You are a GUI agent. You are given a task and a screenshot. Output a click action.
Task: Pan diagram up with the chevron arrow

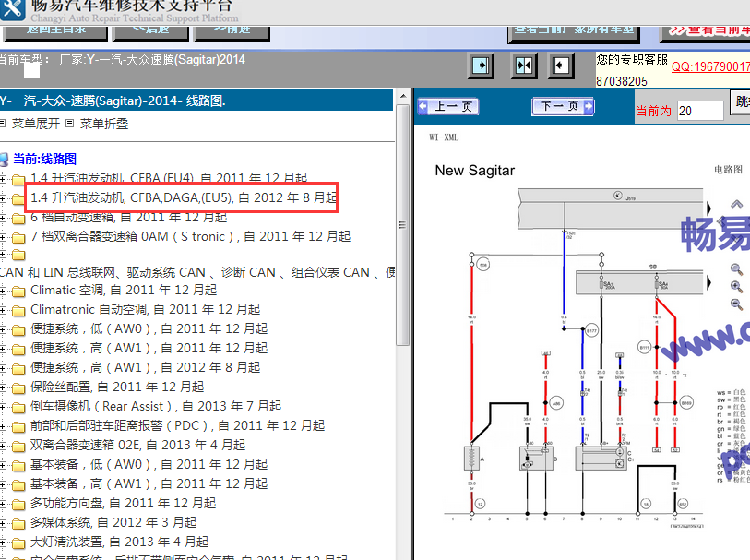coord(736,204)
